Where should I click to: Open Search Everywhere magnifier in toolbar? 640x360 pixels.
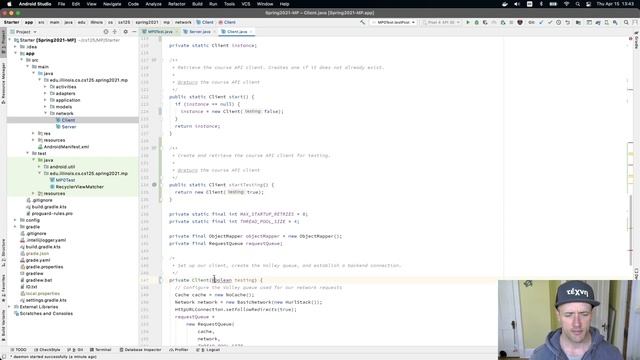(626, 22)
